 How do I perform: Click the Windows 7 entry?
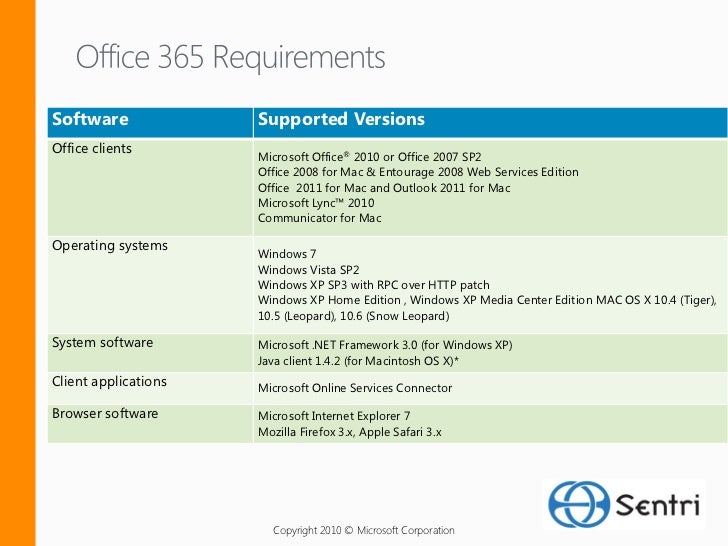pos(287,254)
